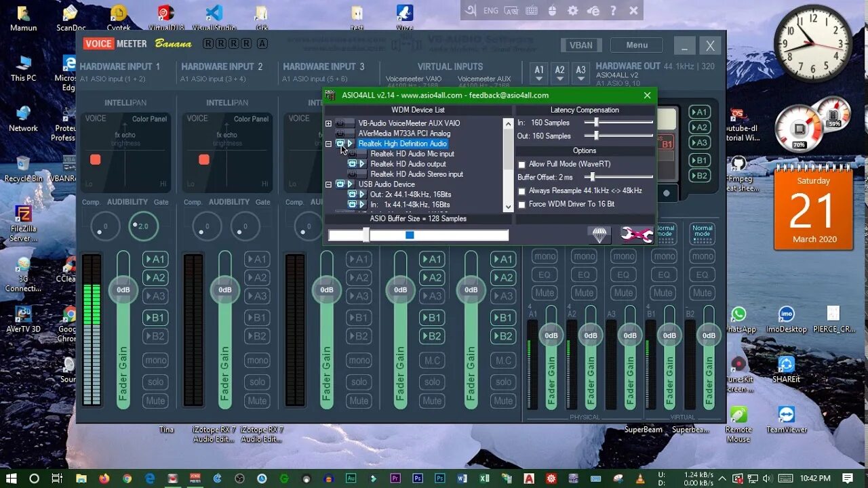Open the Voicemeeter Menu button
The height and width of the screenshot is (488, 868).
637,45
